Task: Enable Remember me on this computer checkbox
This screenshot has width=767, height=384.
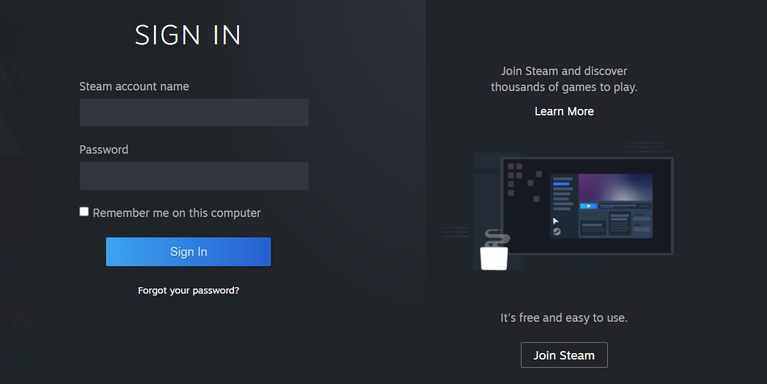Action: tap(84, 212)
